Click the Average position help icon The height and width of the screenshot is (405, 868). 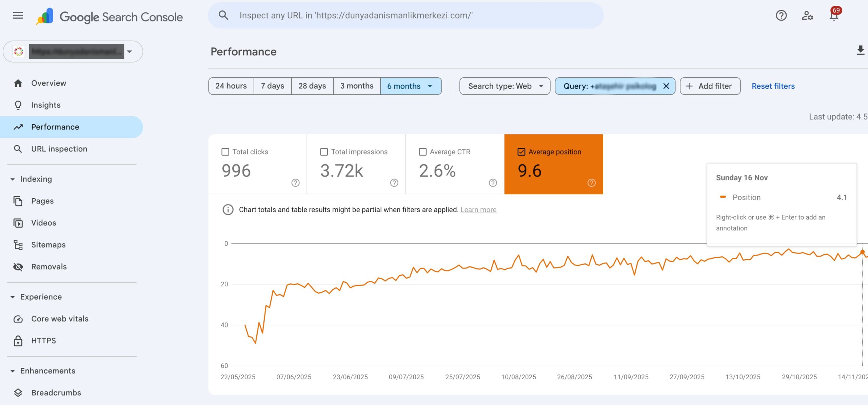[591, 183]
